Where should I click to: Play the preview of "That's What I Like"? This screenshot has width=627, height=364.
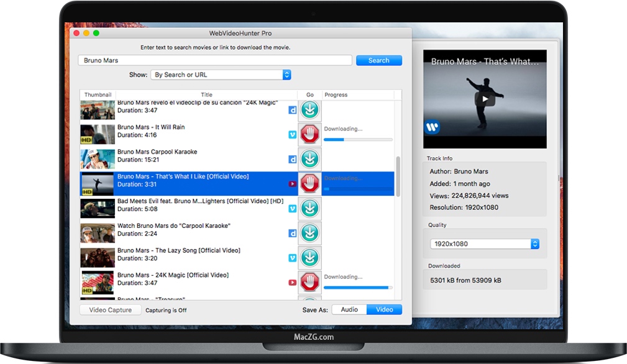tap(485, 98)
